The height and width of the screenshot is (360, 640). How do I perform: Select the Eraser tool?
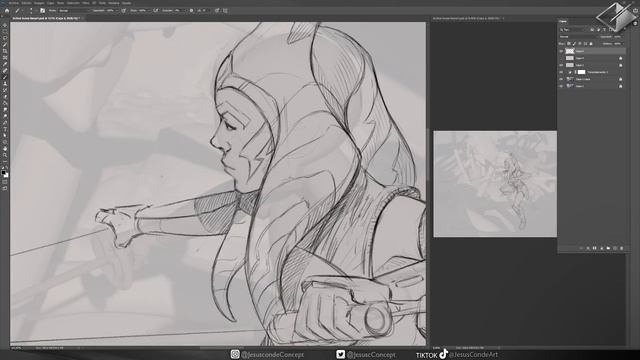point(5,97)
